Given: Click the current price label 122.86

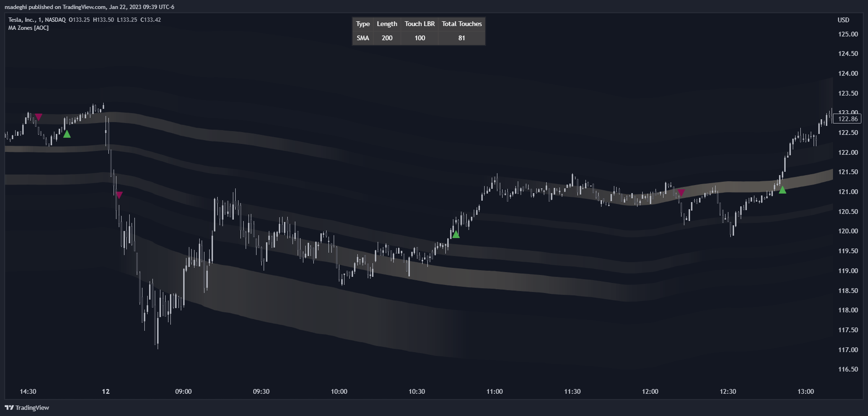Looking at the screenshot, I should coord(848,119).
